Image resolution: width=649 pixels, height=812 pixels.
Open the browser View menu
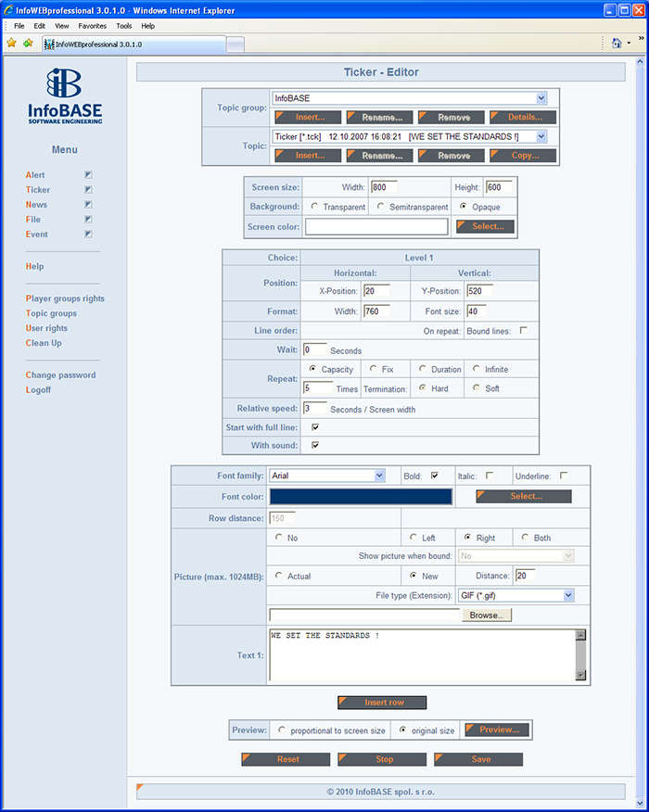61,26
